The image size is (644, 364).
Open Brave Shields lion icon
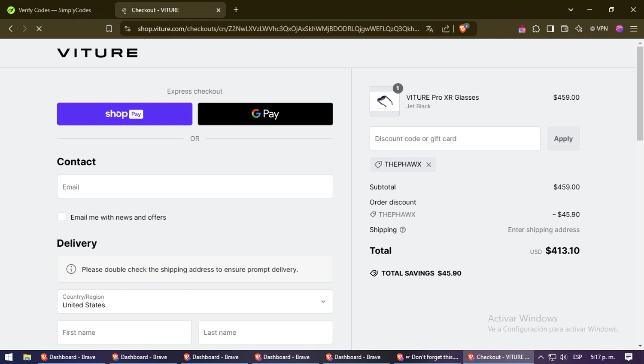pyautogui.click(x=463, y=28)
